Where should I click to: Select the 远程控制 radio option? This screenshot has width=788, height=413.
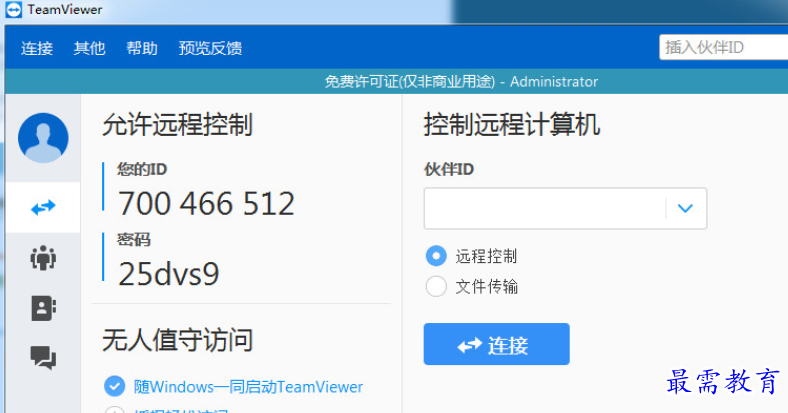436,256
